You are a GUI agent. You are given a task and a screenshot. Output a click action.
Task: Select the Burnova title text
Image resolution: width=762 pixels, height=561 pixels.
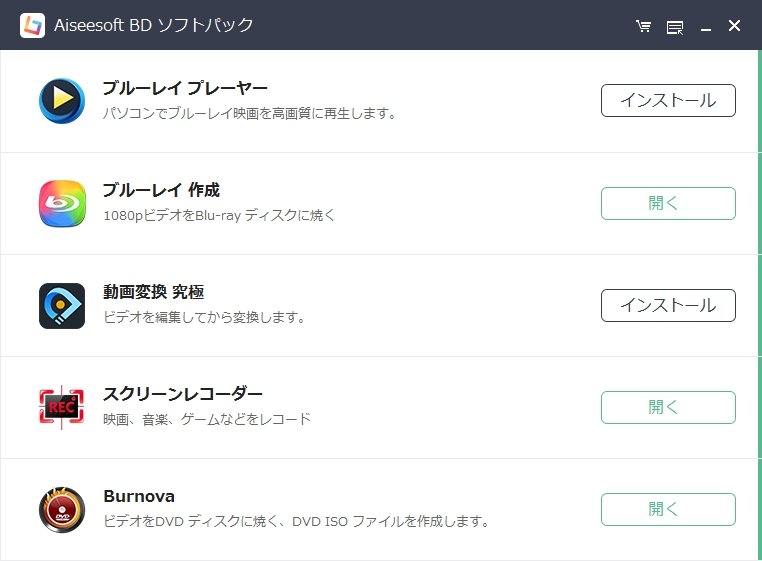pyautogui.click(x=139, y=496)
